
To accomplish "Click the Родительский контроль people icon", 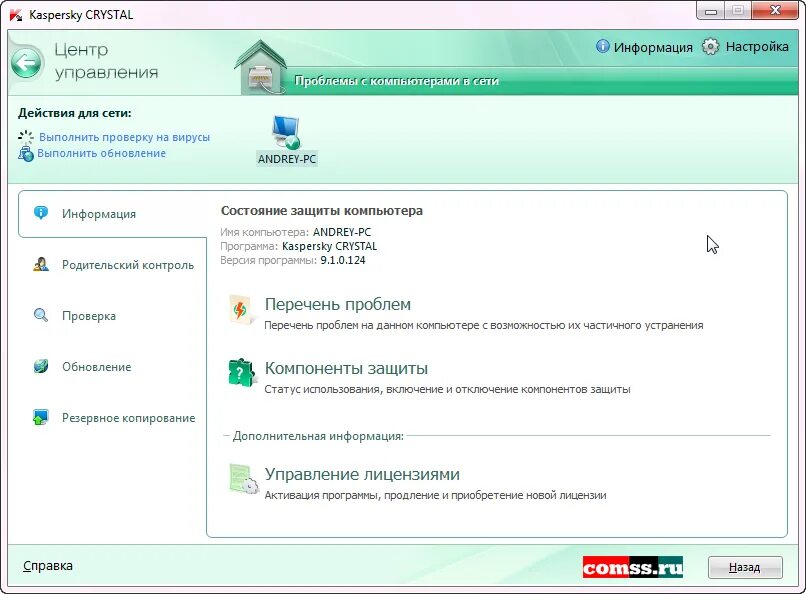I will click(41, 264).
